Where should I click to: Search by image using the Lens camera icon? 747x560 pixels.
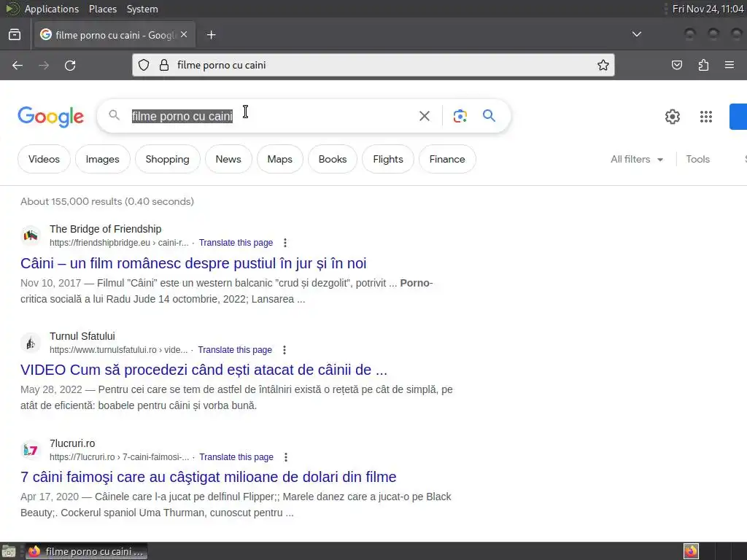click(460, 116)
